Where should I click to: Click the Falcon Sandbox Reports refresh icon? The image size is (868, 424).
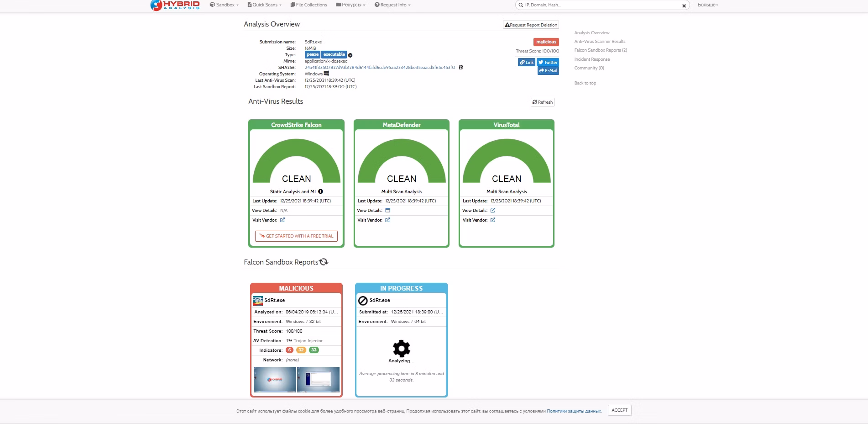324,262
